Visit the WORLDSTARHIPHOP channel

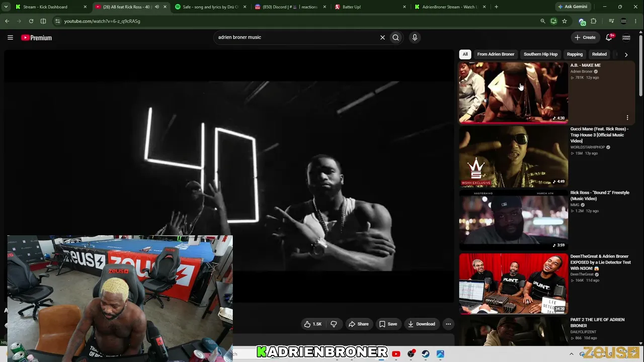pos(588,147)
